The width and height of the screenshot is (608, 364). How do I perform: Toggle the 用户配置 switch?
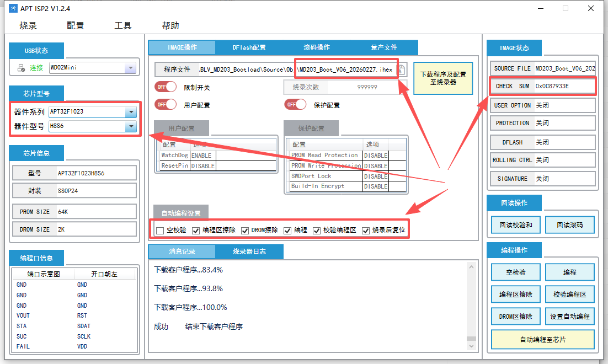click(166, 104)
